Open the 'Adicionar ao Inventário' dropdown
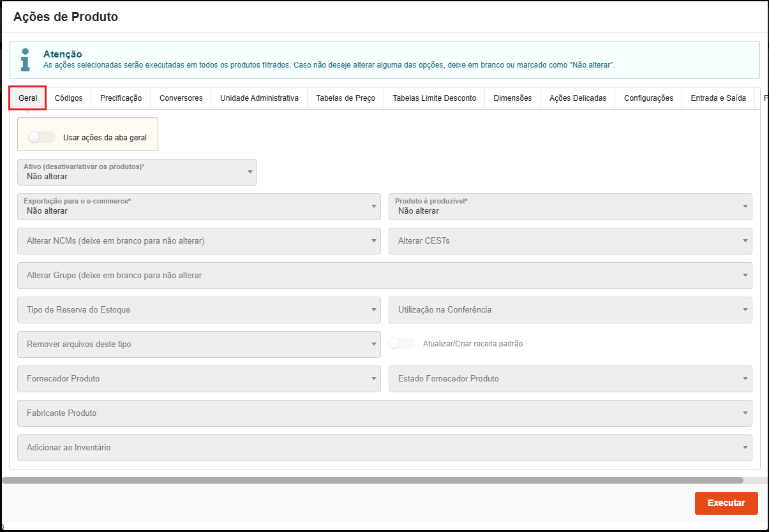This screenshot has width=769, height=532. (384, 448)
